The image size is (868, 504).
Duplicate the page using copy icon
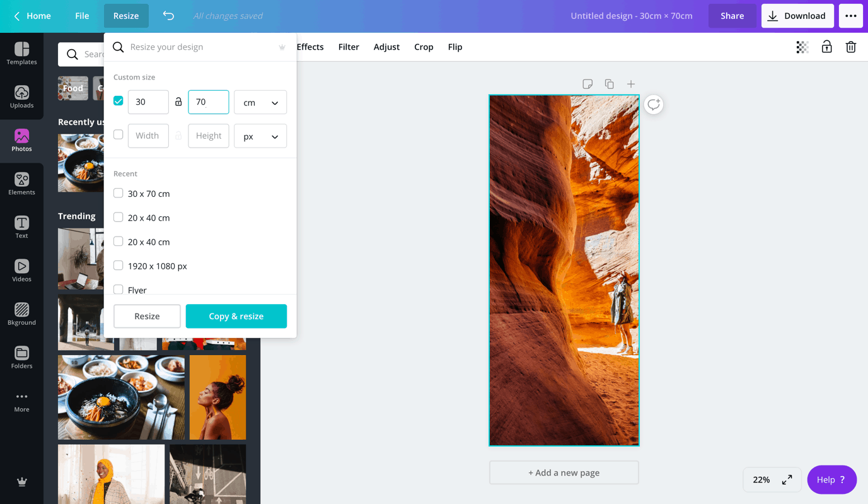pos(608,83)
